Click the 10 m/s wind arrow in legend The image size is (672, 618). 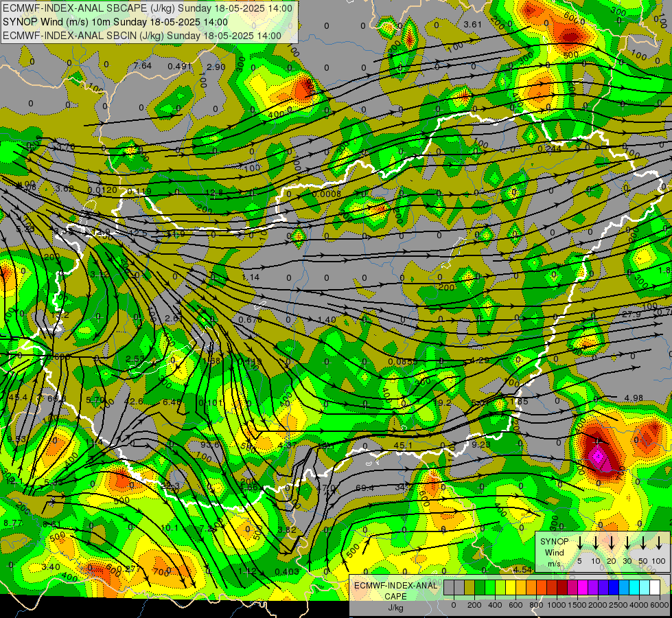tap(596, 542)
